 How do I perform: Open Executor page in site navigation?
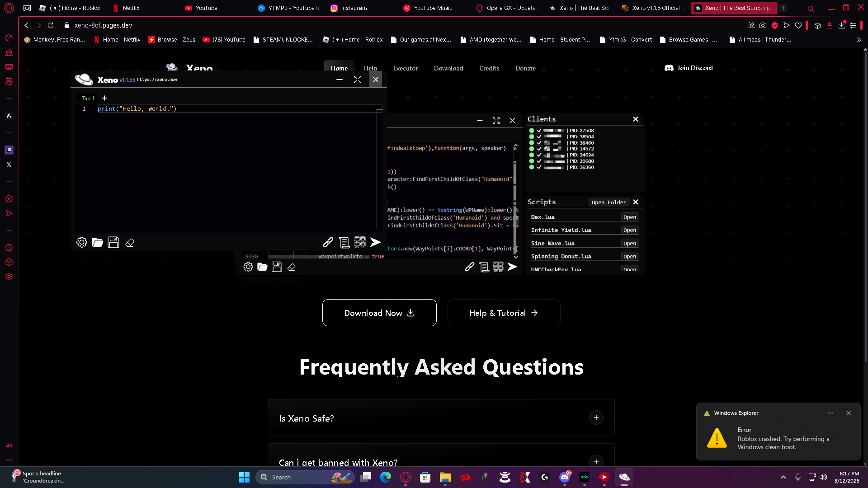tap(406, 68)
